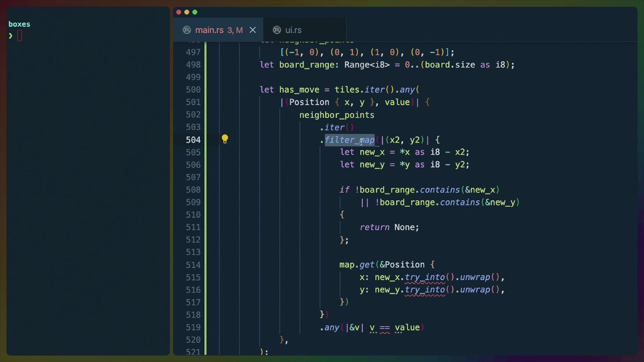This screenshot has height=362, width=644.
Task: Click the Rust file icon on ui.rs tab
Action: 277,30
